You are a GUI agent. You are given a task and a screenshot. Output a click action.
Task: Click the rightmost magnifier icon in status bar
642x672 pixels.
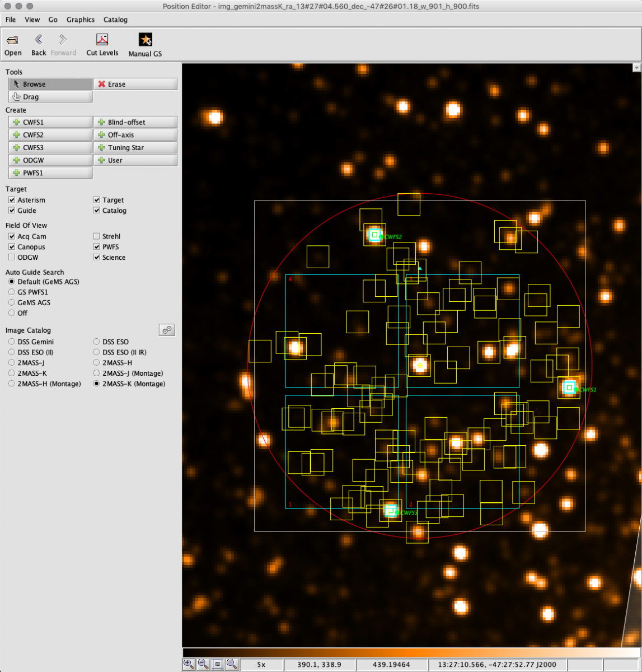pyautogui.click(x=232, y=664)
